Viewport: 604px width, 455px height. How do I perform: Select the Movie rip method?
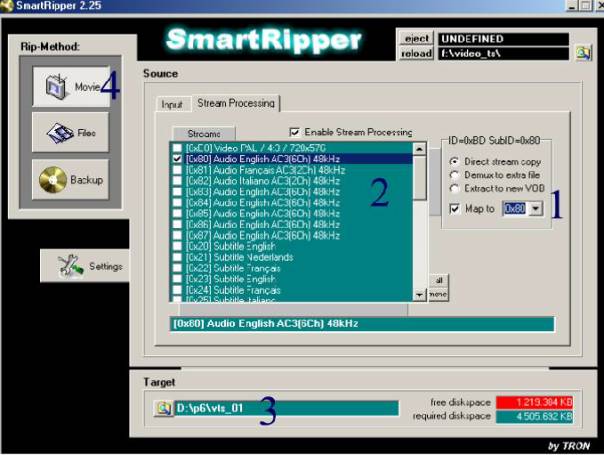tap(71, 87)
